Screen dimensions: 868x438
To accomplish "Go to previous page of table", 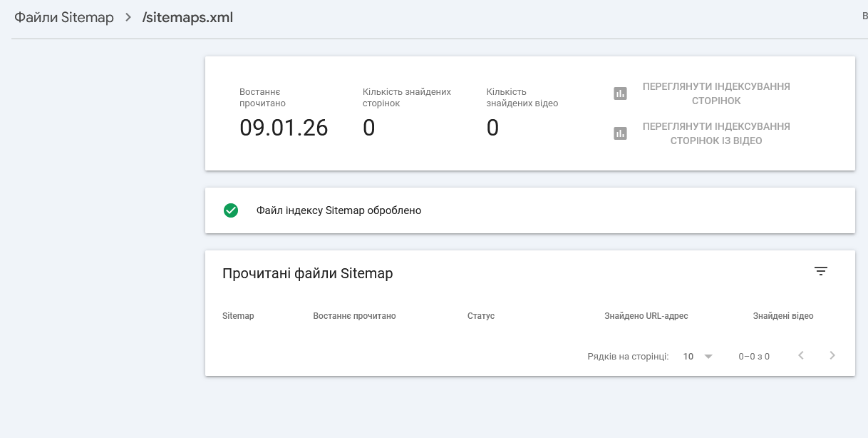I will tap(801, 355).
